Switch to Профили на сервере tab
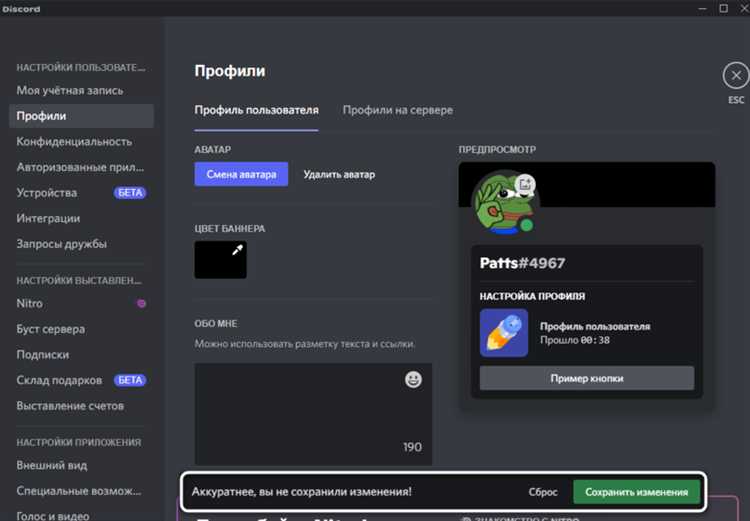 point(397,110)
